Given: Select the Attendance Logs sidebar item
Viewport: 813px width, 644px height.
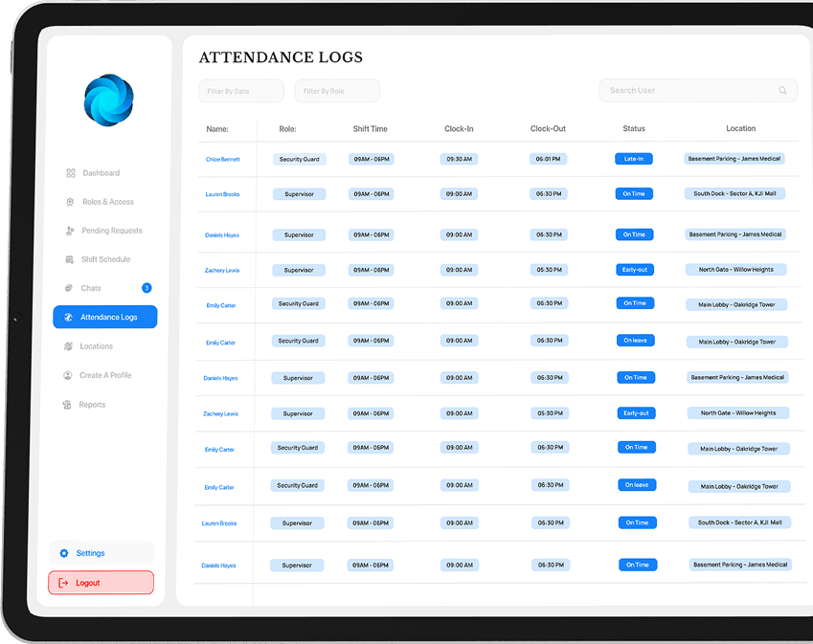Looking at the screenshot, I should click(x=105, y=317).
